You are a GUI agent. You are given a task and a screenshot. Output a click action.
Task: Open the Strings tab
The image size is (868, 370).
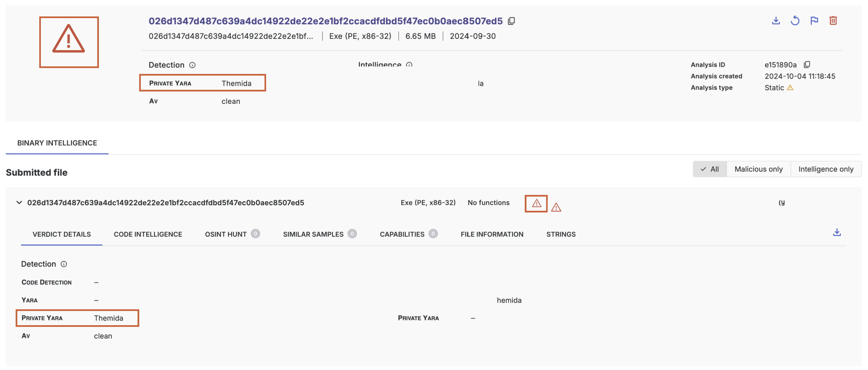point(561,234)
